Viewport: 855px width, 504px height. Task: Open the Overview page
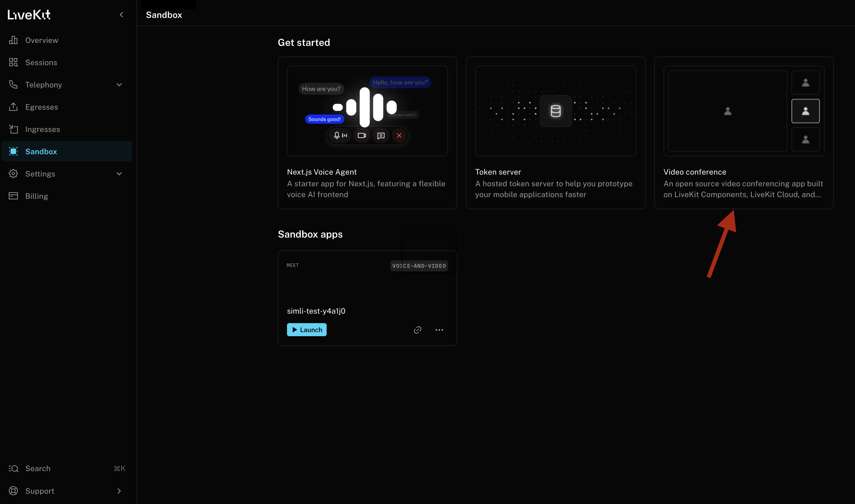coord(67,40)
